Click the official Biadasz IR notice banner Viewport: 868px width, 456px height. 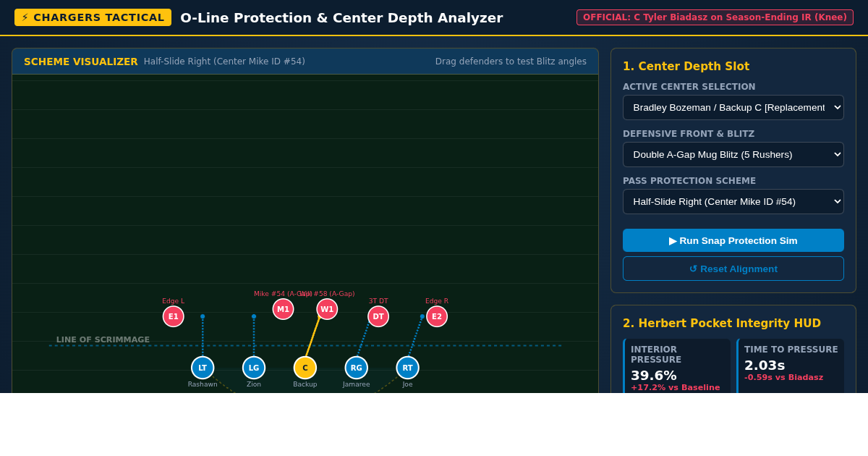pos(715,17)
